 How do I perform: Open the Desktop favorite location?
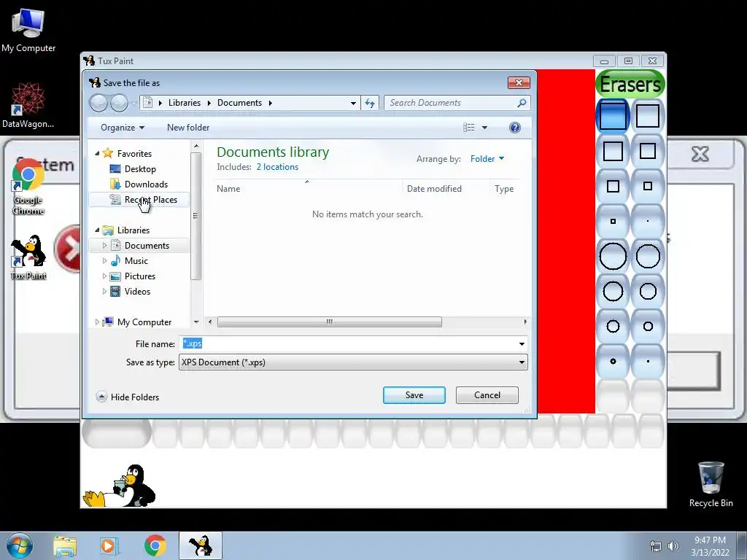[x=139, y=169]
